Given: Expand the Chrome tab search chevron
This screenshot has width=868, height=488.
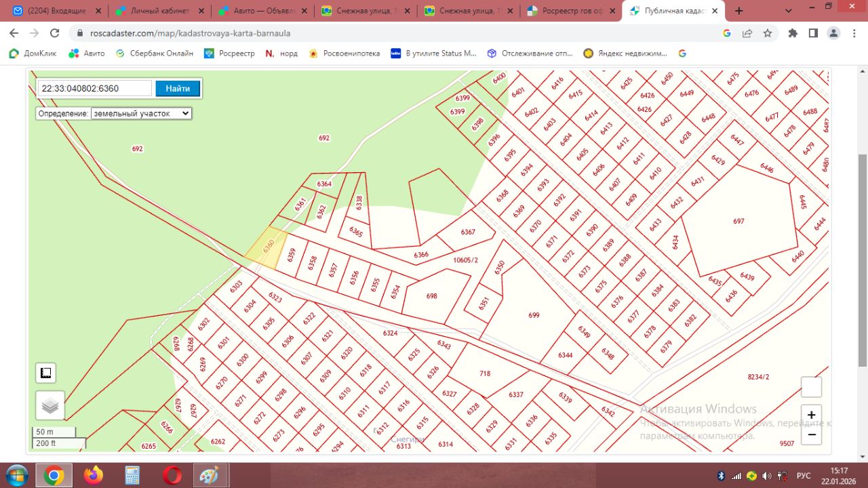Looking at the screenshot, I should tap(789, 11).
